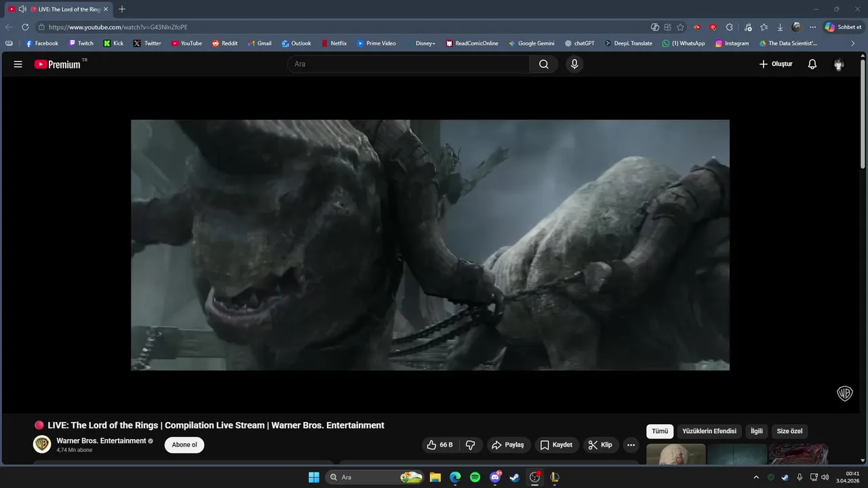The width and height of the screenshot is (868, 488).
Task: Open a new browser tab
Action: (x=122, y=9)
